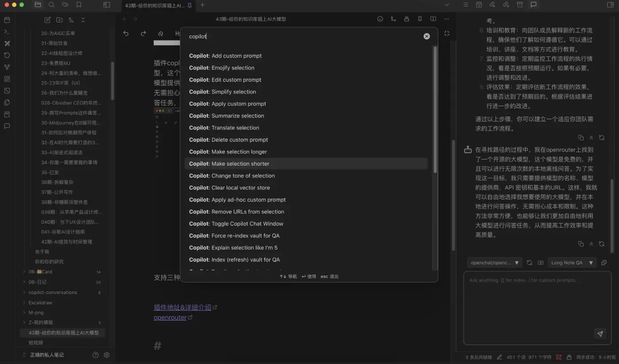Click the 插件地址&详细介绍 link
This screenshot has height=364, width=619.
[x=182, y=307]
